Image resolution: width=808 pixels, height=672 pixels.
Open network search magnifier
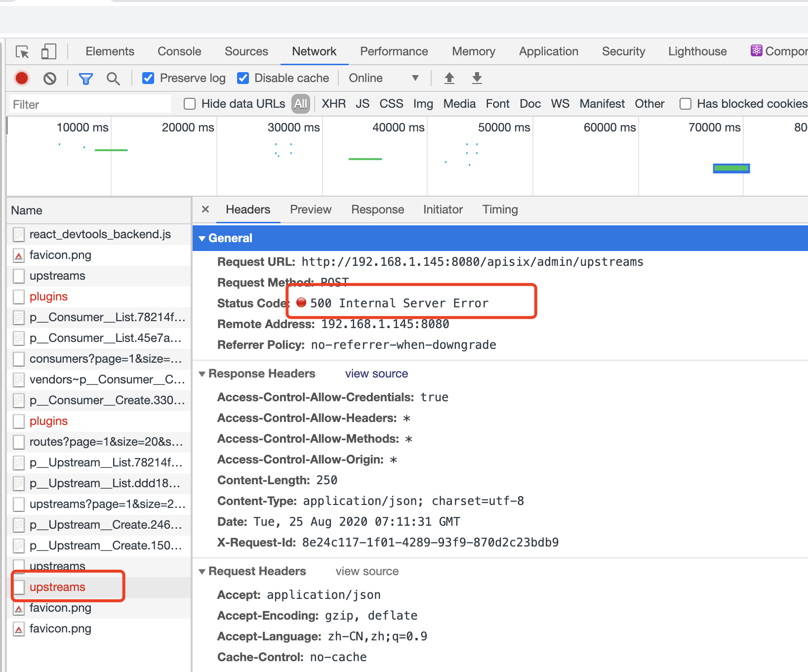point(113,79)
